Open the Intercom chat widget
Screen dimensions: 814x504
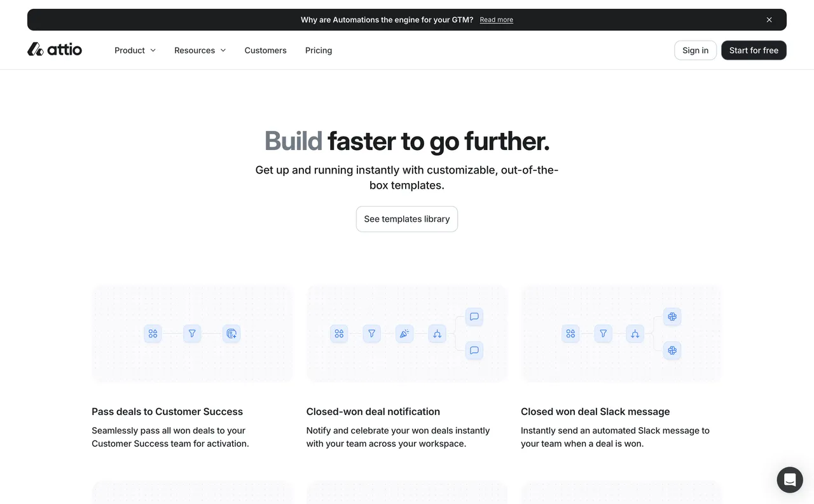point(790,479)
